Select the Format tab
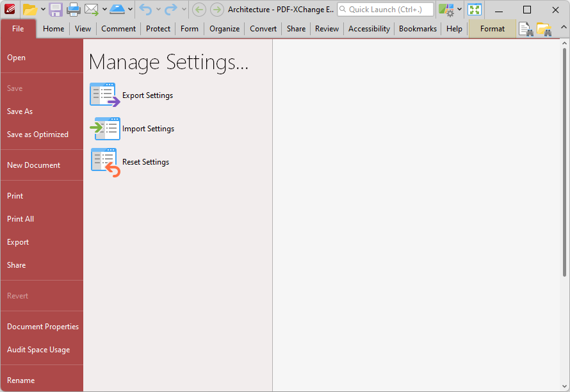 point(493,29)
